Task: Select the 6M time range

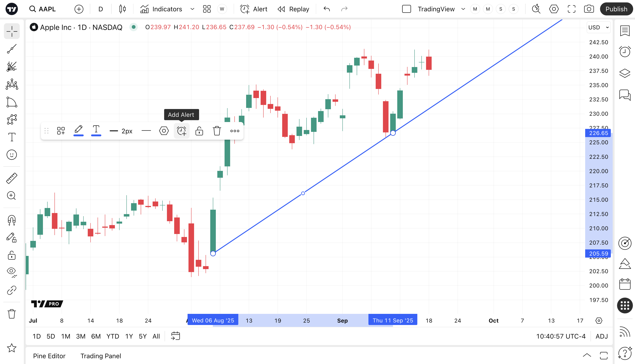Action: click(x=96, y=336)
